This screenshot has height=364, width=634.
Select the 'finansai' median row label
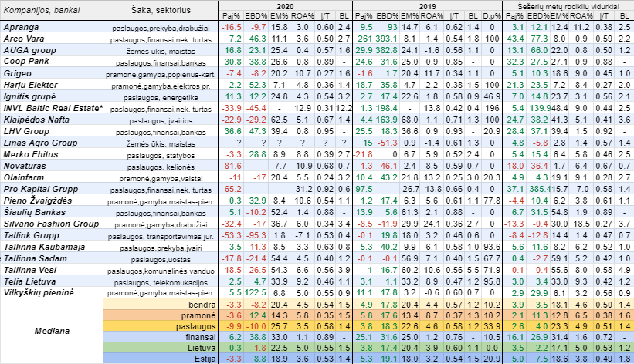pyautogui.click(x=201, y=337)
